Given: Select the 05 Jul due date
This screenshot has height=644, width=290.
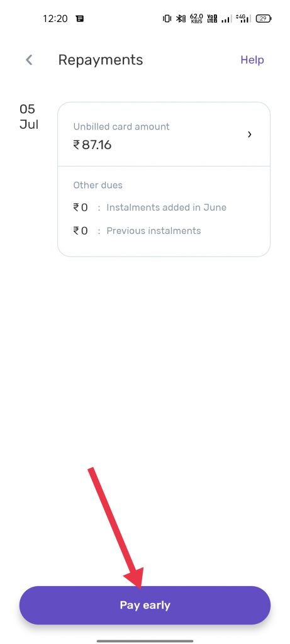Looking at the screenshot, I should pos(29,116).
